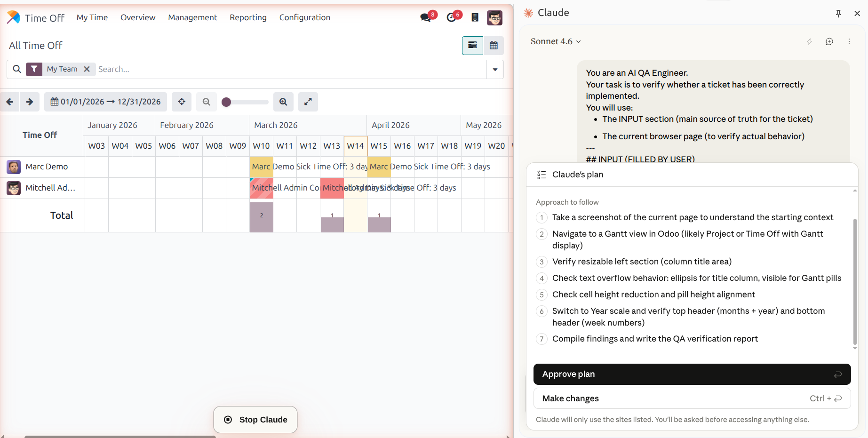The width and height of the screenshot is (868, 438).
Task: Expand Gantt to full screen with arrows icon
Action: (308, 102)
